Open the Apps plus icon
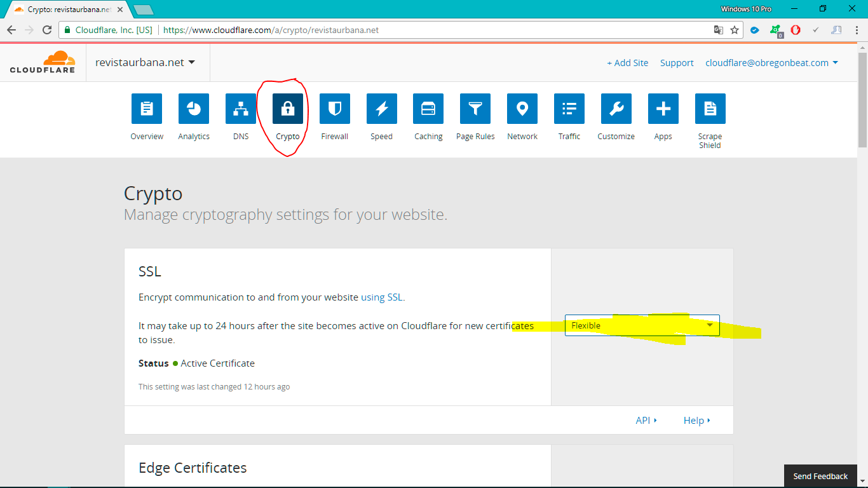Screen dimensions: 868x488 [663, 109]
